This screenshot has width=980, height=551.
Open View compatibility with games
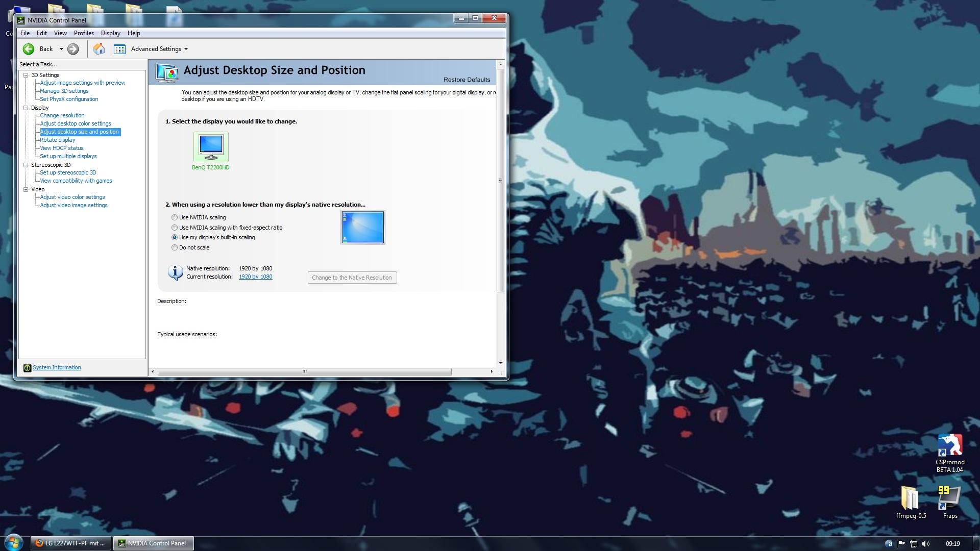76,181
